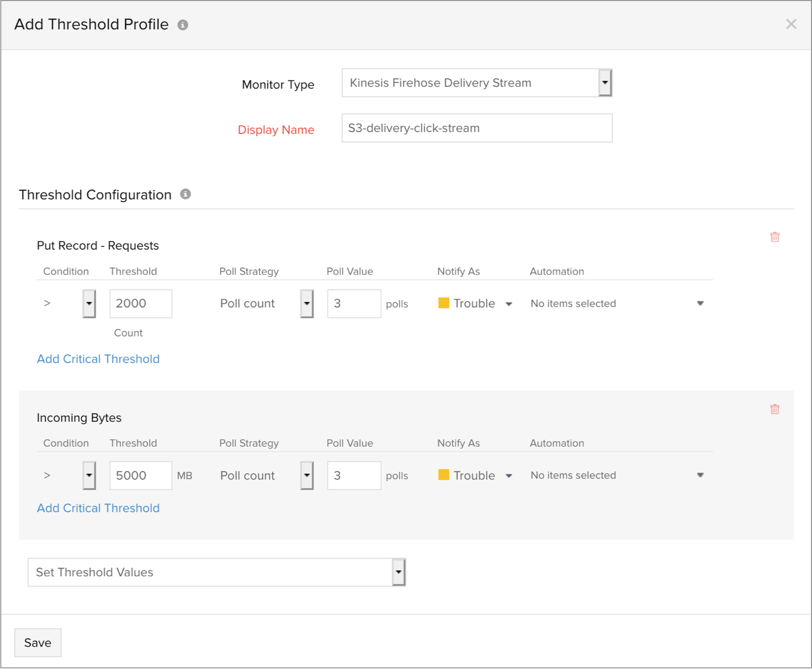
Task: Delete the Put Record - Requests threshold
Action: click(774, 237)
